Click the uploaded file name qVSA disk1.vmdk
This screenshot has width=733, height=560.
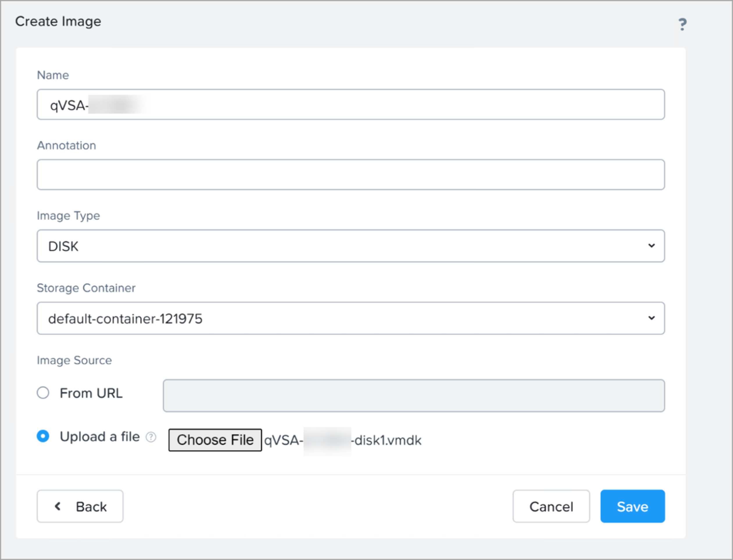342,440
